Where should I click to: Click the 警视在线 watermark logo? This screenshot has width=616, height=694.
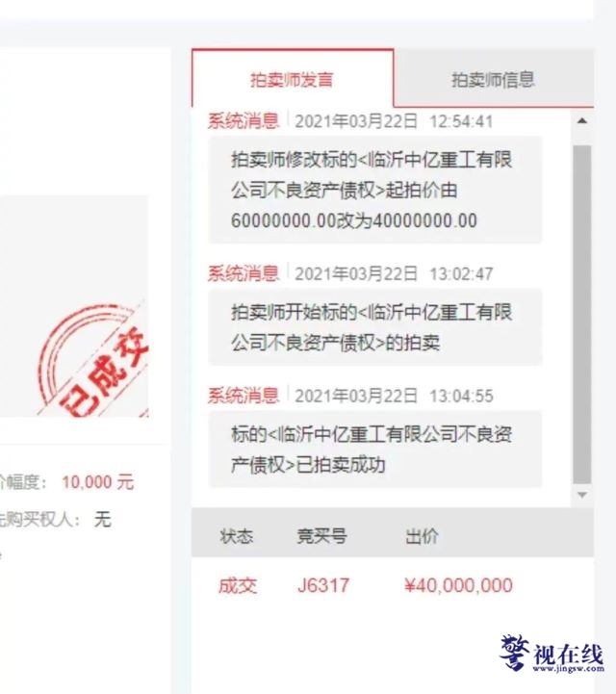click(x=552, y=654)
